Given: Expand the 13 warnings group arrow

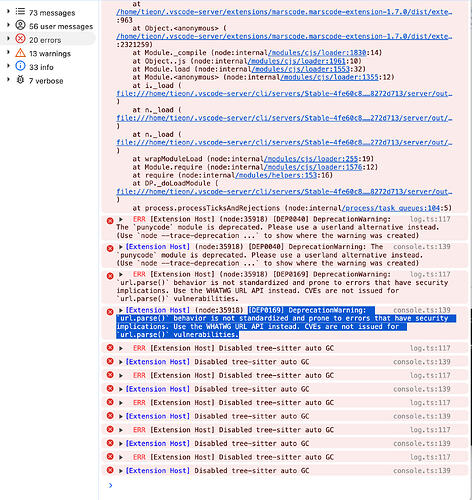Looking at the screenshot, I should pos(8,53).
